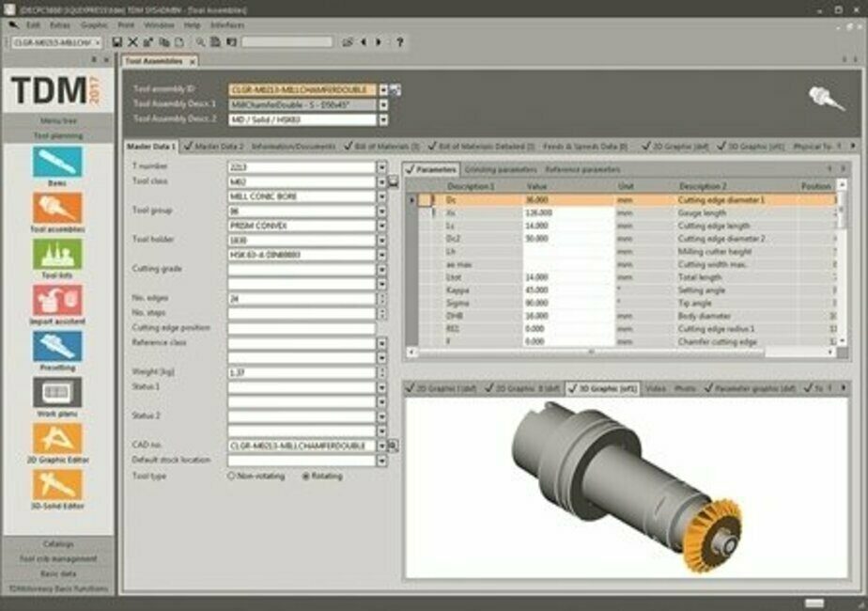Launch the Import assistant
Image resolution: width=868 pixels, height=611 pixels.
[57, 302]
